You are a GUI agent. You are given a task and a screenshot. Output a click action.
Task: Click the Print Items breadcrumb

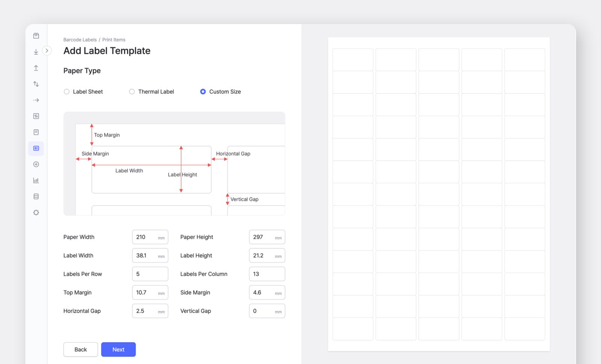pos(114,39)
